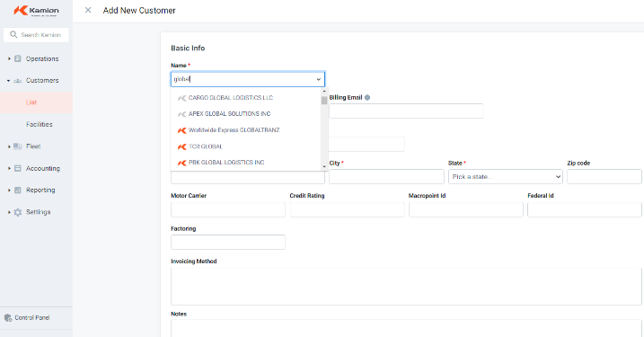Screen dimensions: 644x337
Task: Click the suggestion list scroll down arrow
Action: click(324, 166)
